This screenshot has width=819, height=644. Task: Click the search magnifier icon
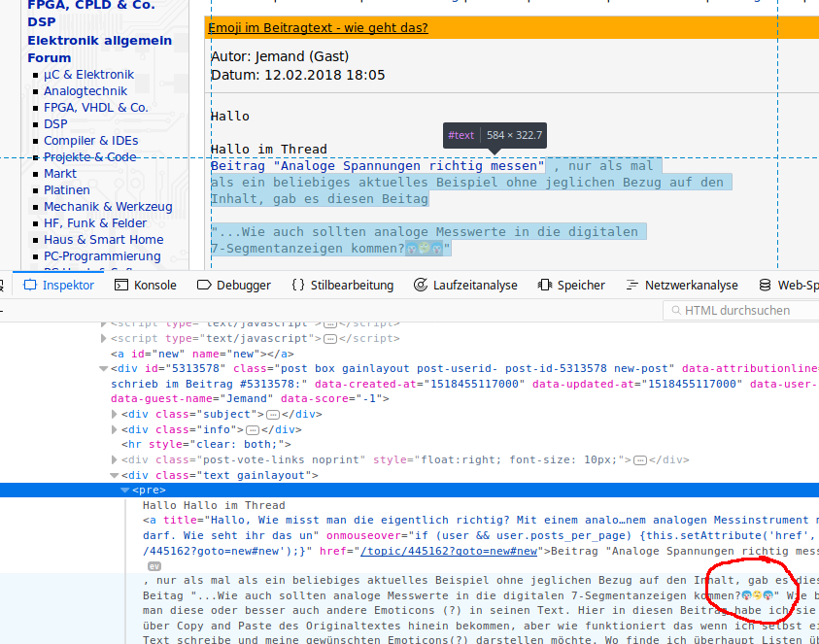[x=676, y=310]
